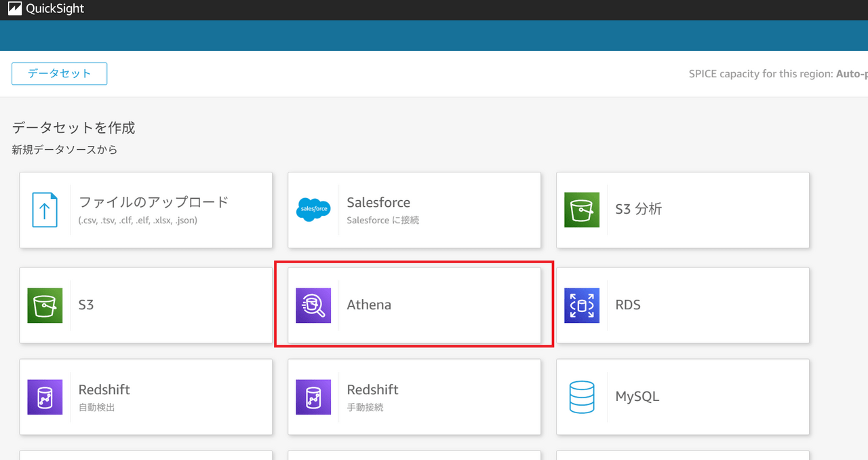Viewport: 868px width, 460px height.
Task: Open the S3 分析 data source label
Action: [638, 209]
